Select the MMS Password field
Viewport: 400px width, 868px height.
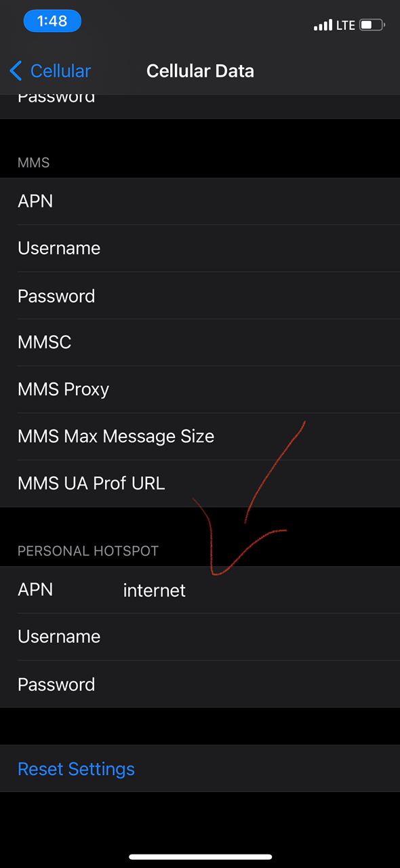coord(200,296)
